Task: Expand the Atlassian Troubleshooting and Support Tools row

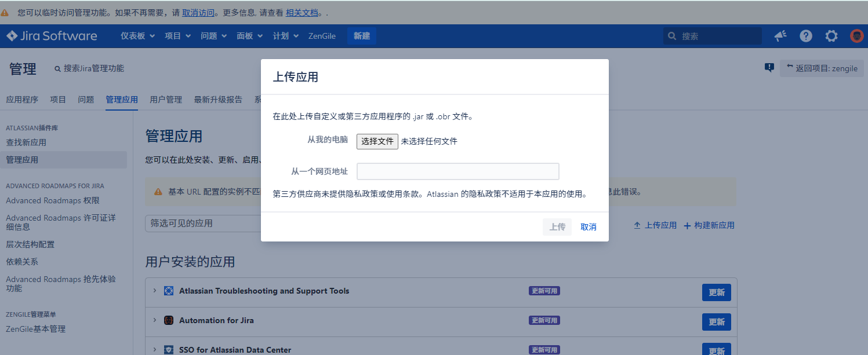Action: pyautogui.click(x=155, y=290)
